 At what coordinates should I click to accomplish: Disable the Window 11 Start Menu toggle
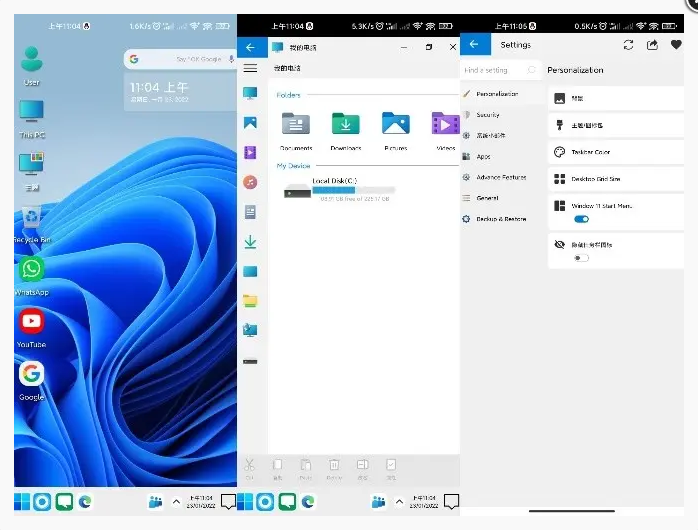[x=581, y=219]
